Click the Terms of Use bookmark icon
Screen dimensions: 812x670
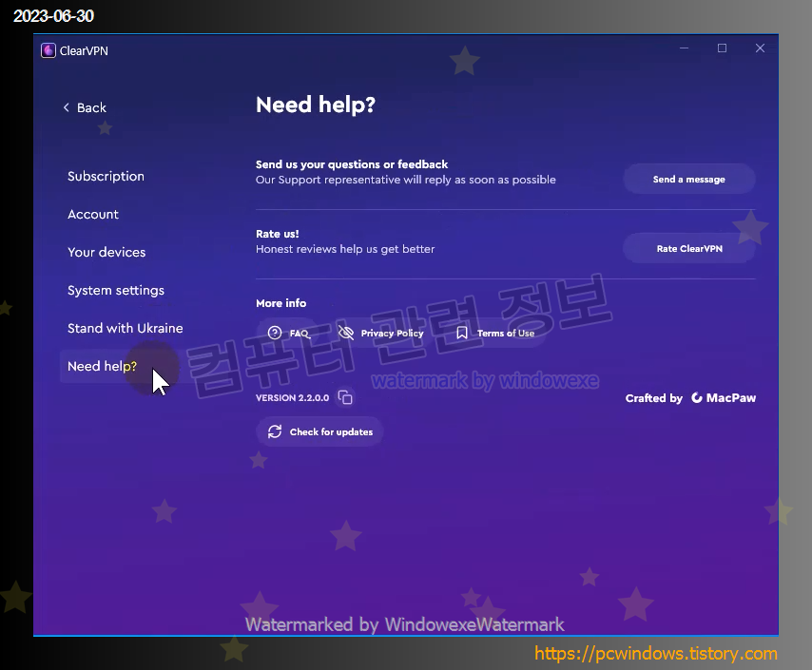(x=462, y=333)
